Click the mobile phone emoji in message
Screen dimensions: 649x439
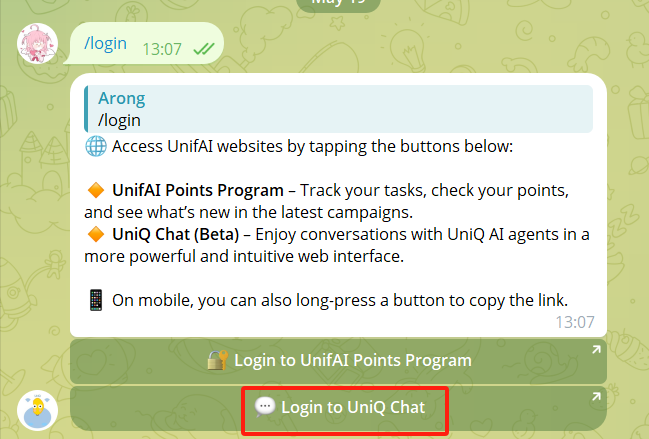point(96,300)
